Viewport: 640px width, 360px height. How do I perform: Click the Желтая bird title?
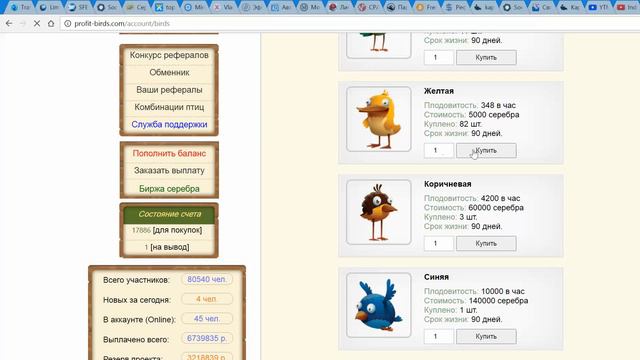(x=439, y=91)
